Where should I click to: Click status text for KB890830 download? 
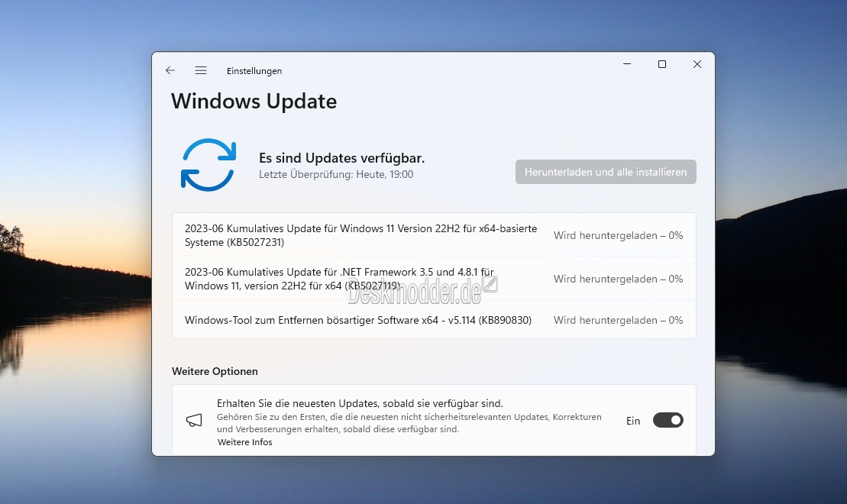(618, 320)
